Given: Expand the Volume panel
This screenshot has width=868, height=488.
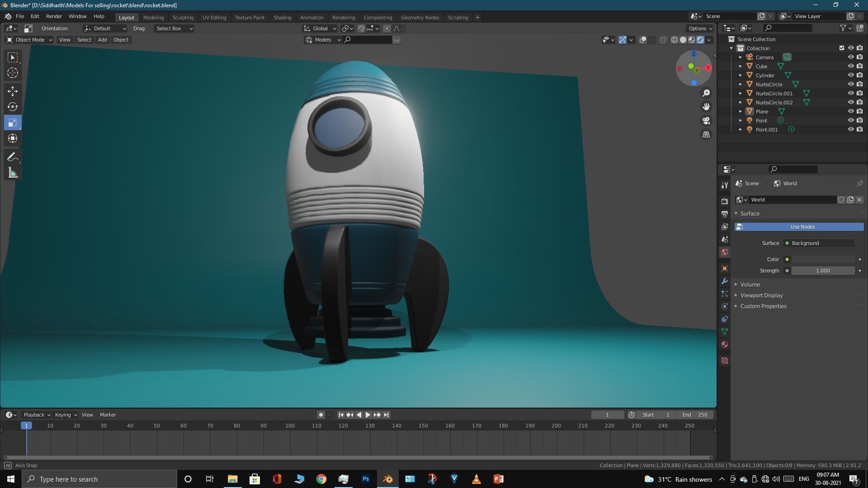Looking at the screenshot, I should coord(750,284).
